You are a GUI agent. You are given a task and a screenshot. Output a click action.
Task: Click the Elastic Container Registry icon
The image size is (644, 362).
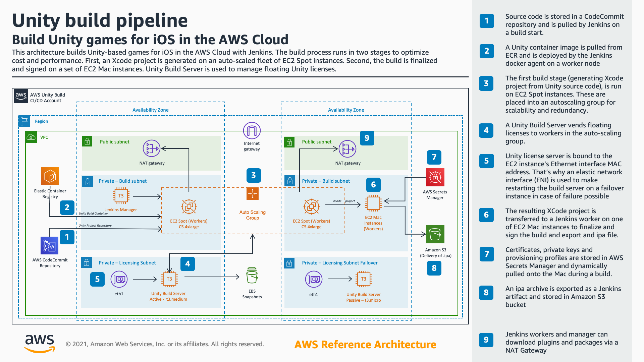coord(50,176)
